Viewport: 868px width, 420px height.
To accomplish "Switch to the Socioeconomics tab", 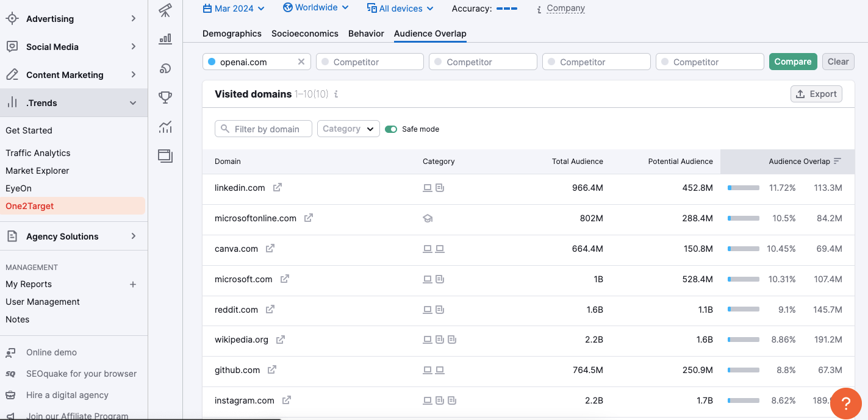I will 305,34.
